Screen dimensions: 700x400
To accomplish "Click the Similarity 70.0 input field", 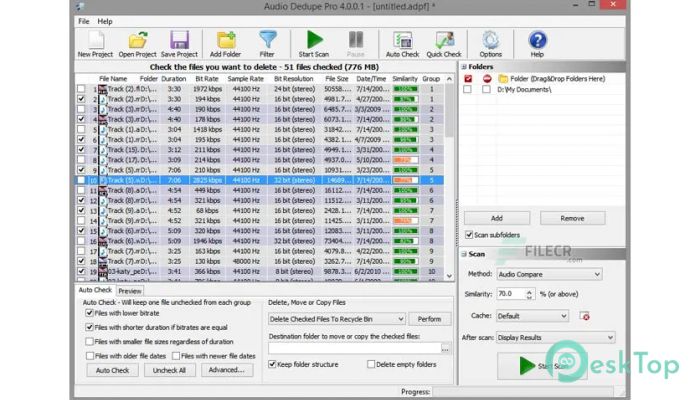I will click(x=511, y=294).
